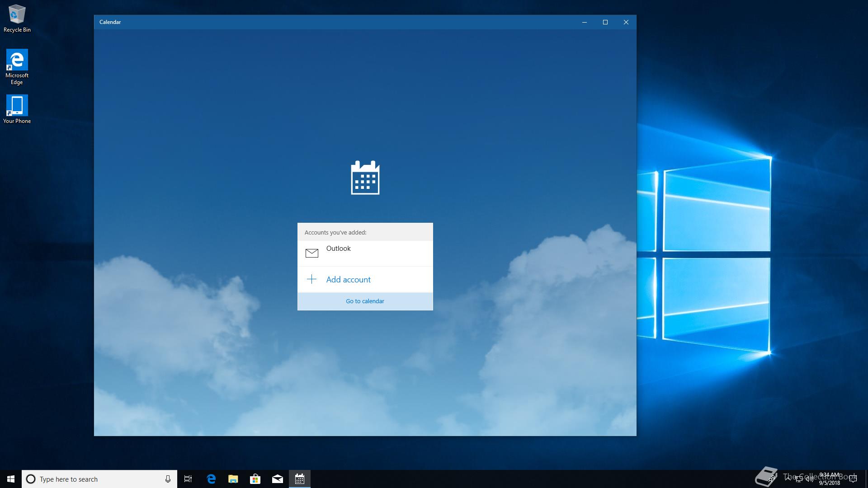Viewport: 868px width, 488px height.
Task: Click the microphone icon in search box
Action: click(168, 479)
